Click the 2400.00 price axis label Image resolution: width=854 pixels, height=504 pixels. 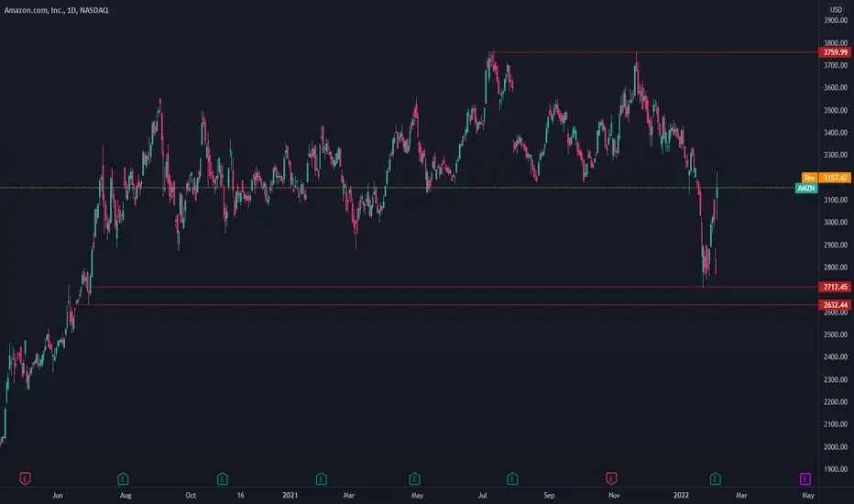(836, 356)
